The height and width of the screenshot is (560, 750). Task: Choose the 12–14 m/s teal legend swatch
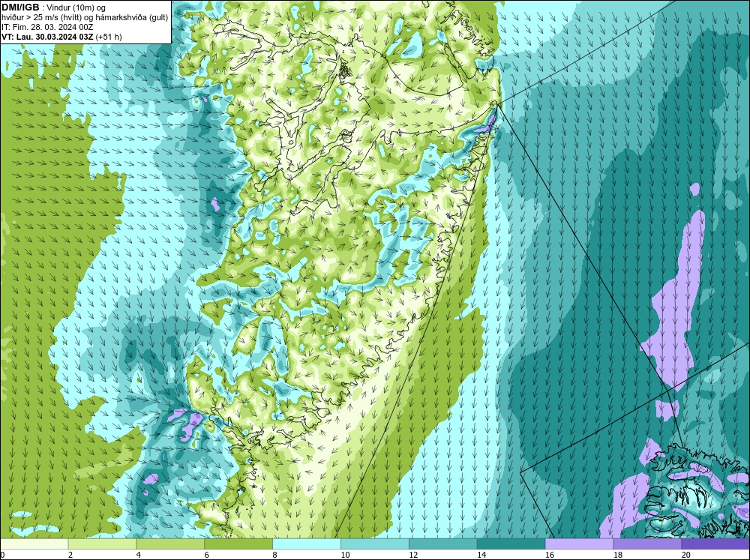[x=443, y=544]
